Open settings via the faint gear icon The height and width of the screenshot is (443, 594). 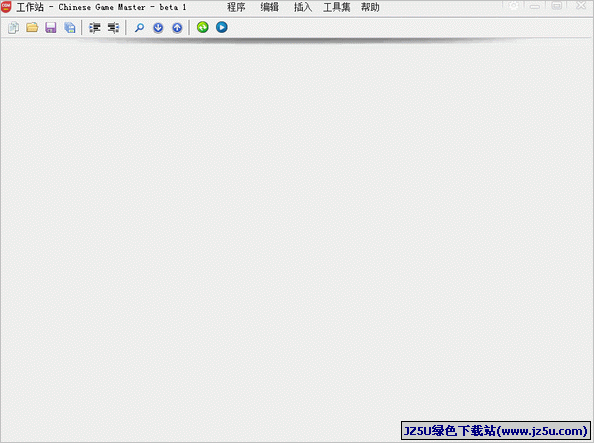click(513, 6)
